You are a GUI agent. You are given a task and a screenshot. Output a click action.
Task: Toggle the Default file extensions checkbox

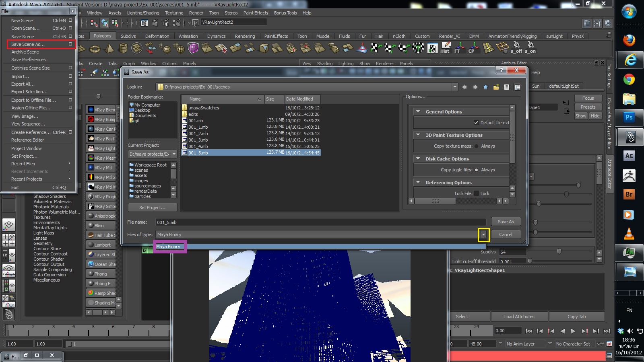[x=477, y=123]
